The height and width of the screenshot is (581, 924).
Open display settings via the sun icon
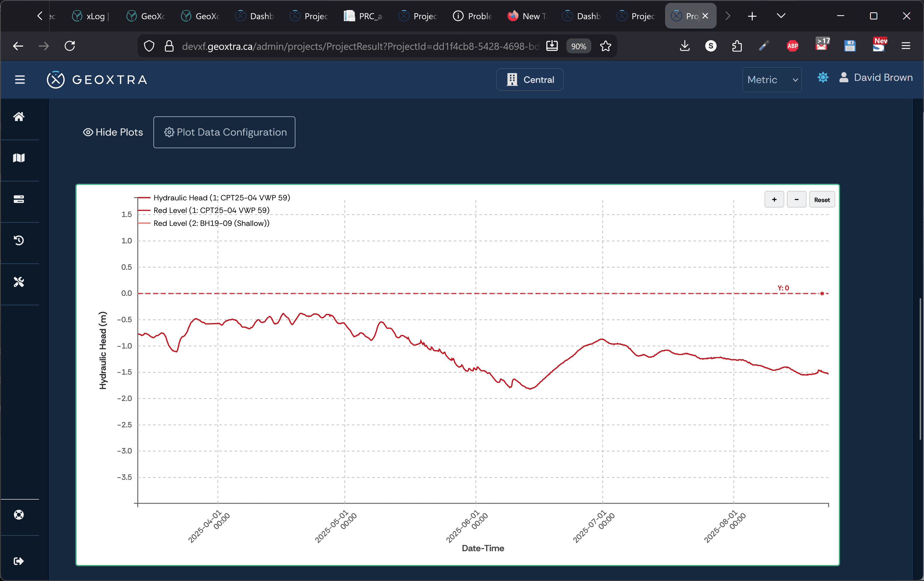pos(823,77)
